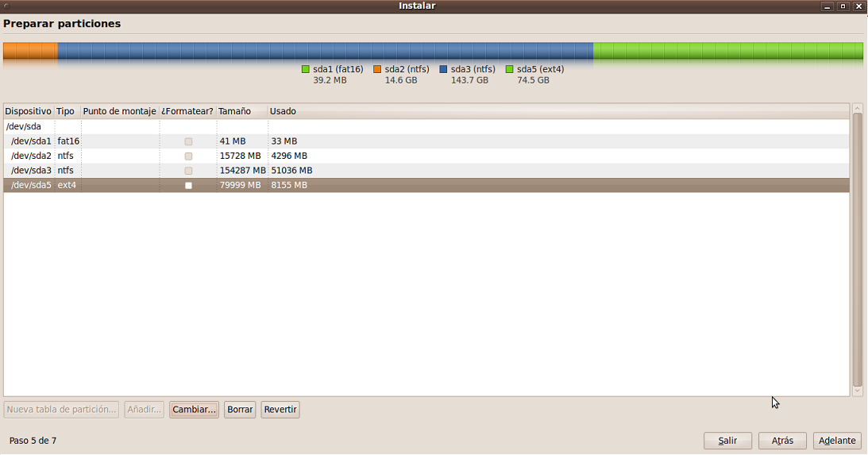Click the Cambiar... button
868x455 pixels.
pyautogui.click(x=194, y=410)
